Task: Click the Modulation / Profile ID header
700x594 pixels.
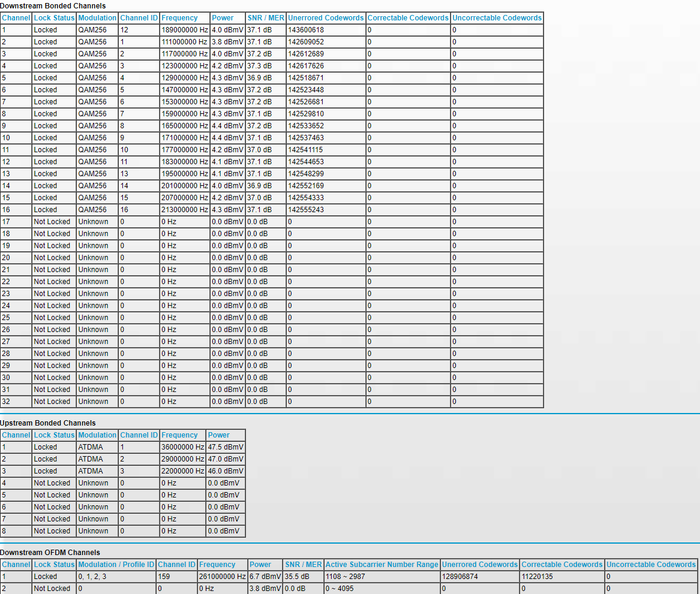Action: (x=116, y=564)
